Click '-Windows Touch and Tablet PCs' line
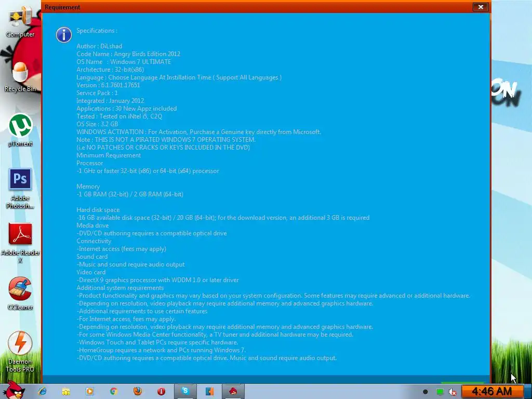532x399 pixels. coord(157,343)
